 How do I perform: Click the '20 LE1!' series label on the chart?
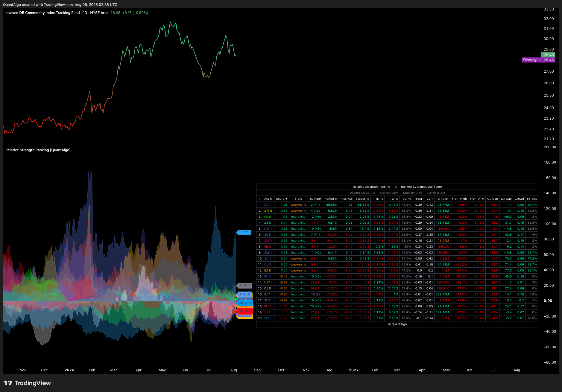coord(244,303)
